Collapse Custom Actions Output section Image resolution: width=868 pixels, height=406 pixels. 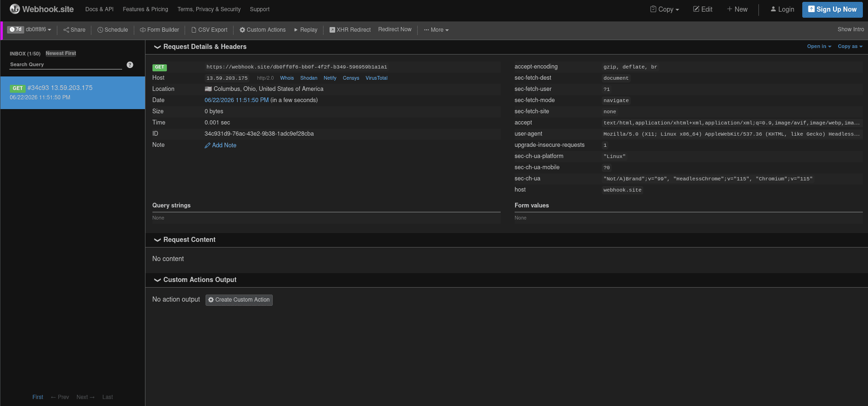[x=195, y=280]
